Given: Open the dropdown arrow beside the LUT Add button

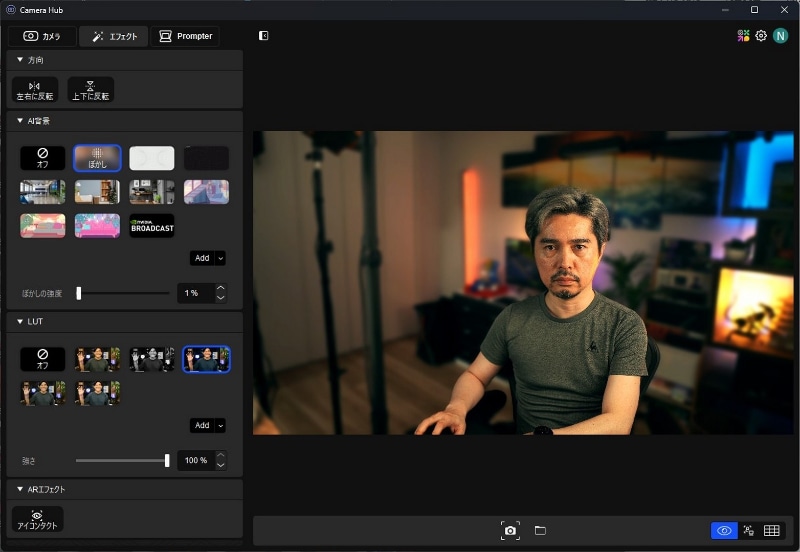Looking at the screenshot, I should point(220,425).
